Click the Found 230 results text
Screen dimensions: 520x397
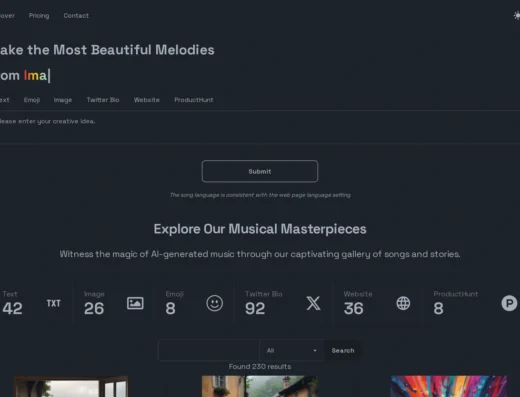(260, 367)
